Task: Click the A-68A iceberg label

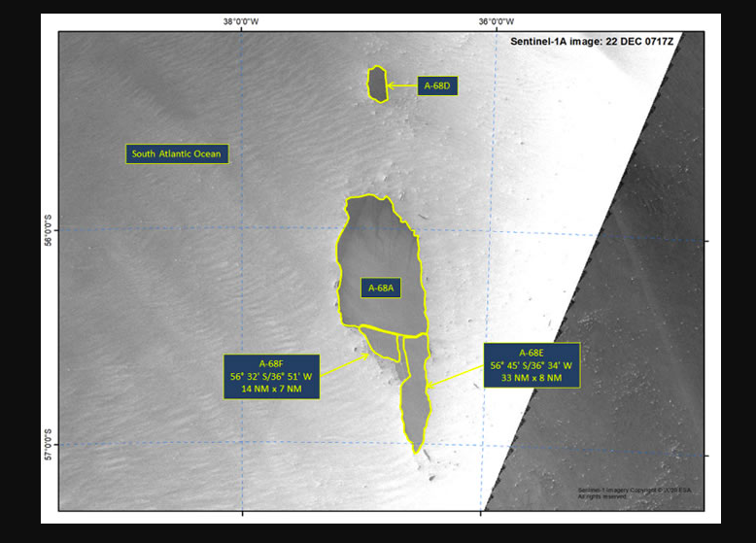Action: pos(381,288)
